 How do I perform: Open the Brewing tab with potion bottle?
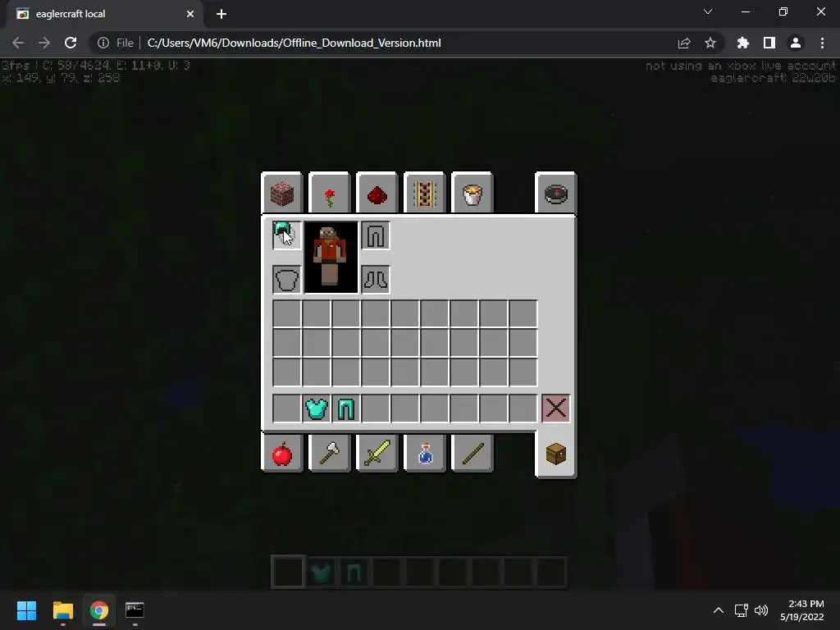tap(425, 453)
